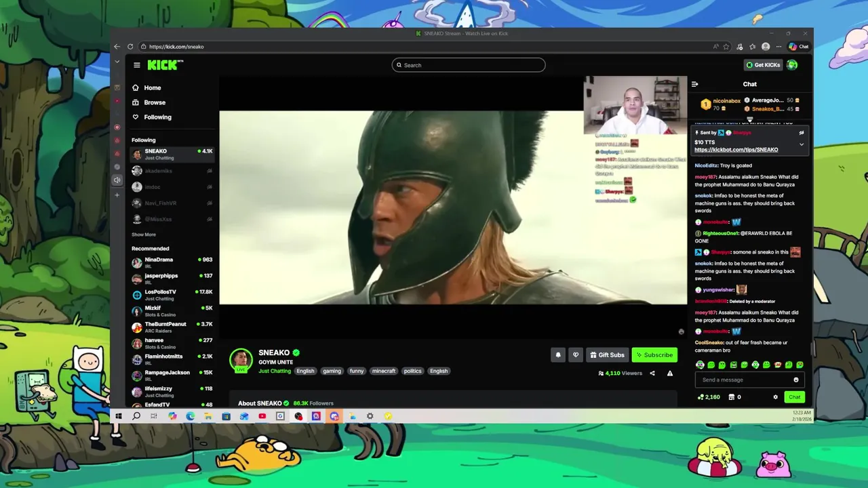Refresh the page in browser
This screenshot has width=868, height=488.
pyautogui.click(x=130, y=47)
